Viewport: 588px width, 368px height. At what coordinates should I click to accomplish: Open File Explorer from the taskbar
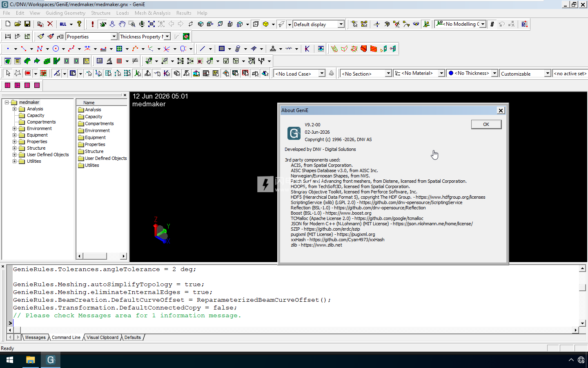point(30,360)
